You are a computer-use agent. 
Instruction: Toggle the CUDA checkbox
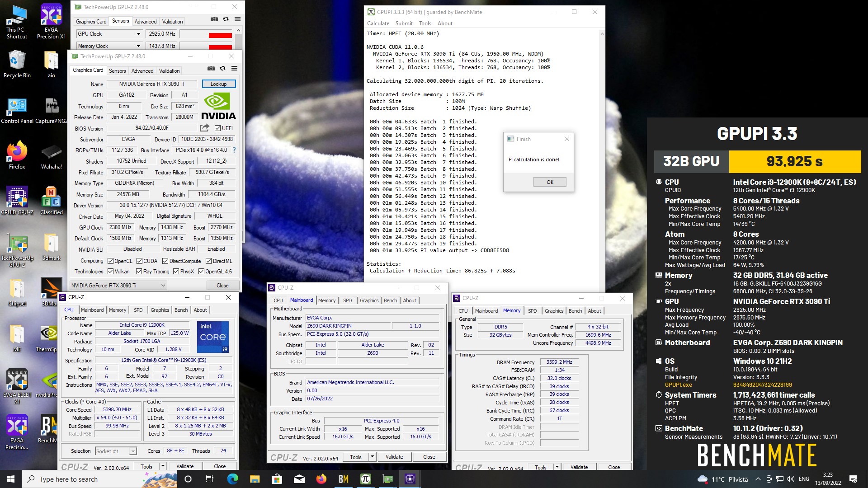click(139, 261)
